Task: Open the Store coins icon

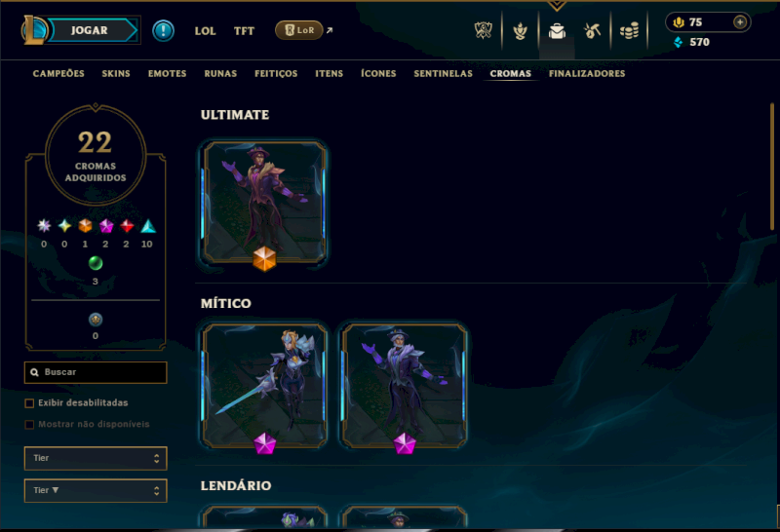Action: click(x=629, y=31)
